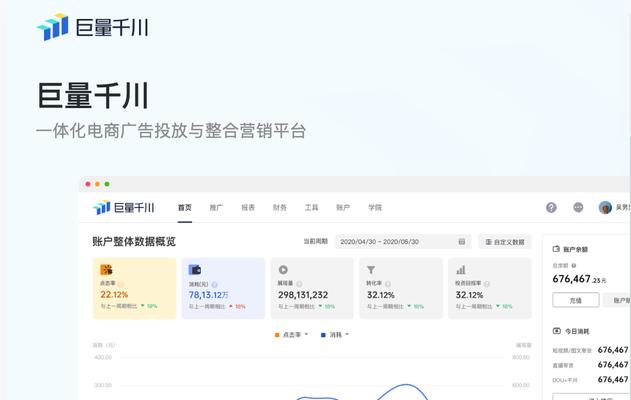Open the help question mark icon
Viewport: 631px width, 400px height.
click(551, 208)
